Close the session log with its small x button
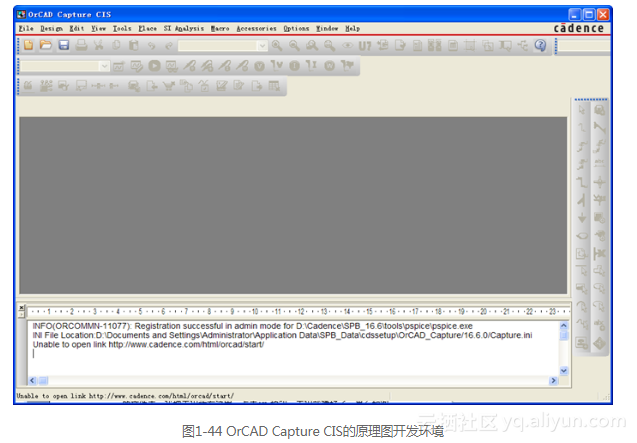The height and width of the screenshot is (443, 637). tap(22, 307)
